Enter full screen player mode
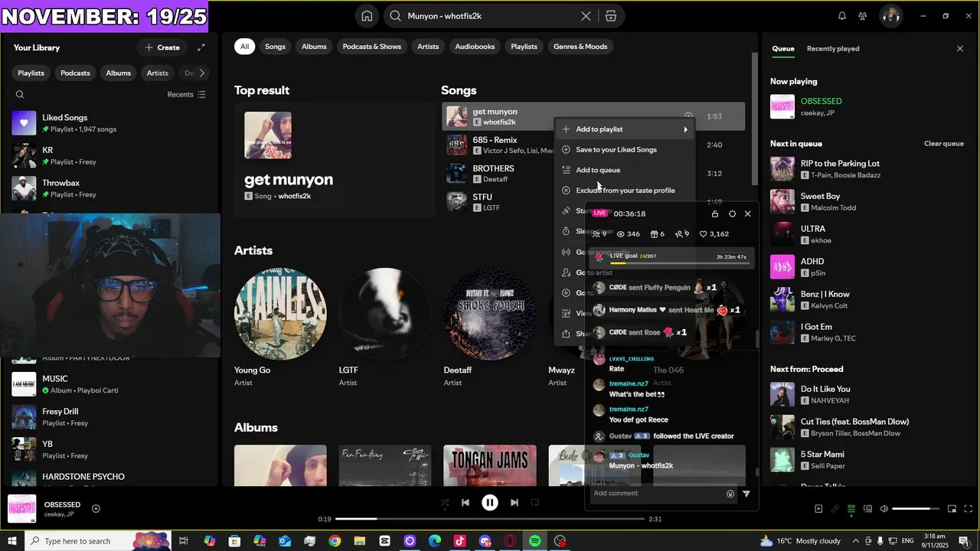This screenshot has width=980, height=551. coord(969,509)
